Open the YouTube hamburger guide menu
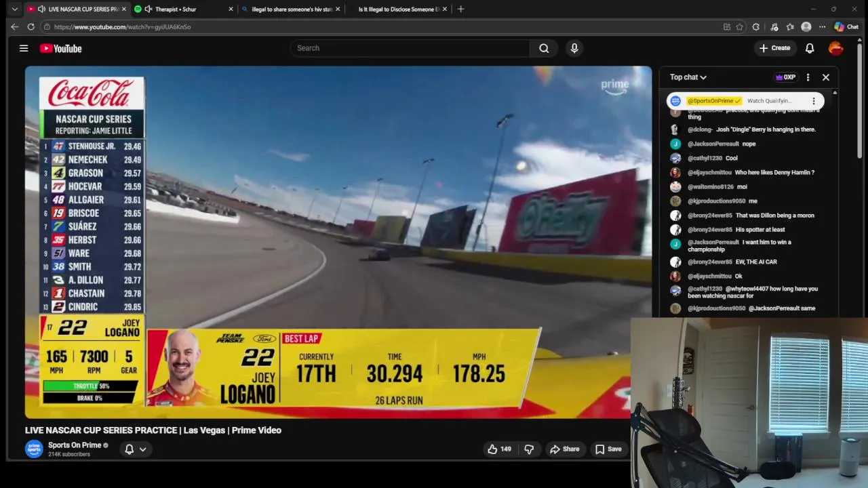 click(x=24, y=48)
